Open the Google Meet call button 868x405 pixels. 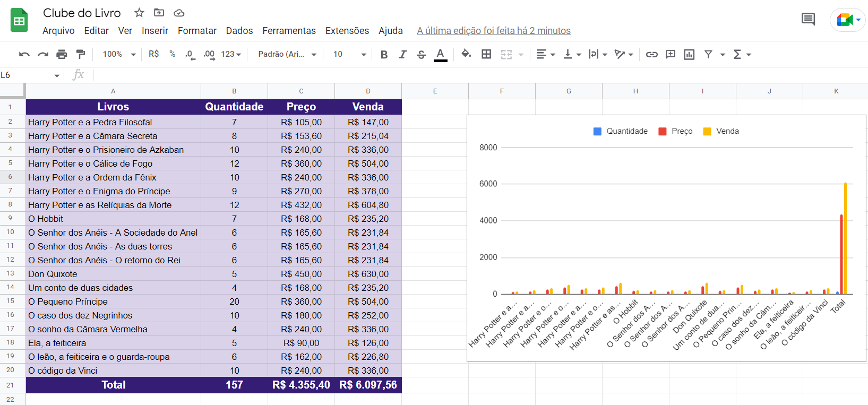click(848, 20)
